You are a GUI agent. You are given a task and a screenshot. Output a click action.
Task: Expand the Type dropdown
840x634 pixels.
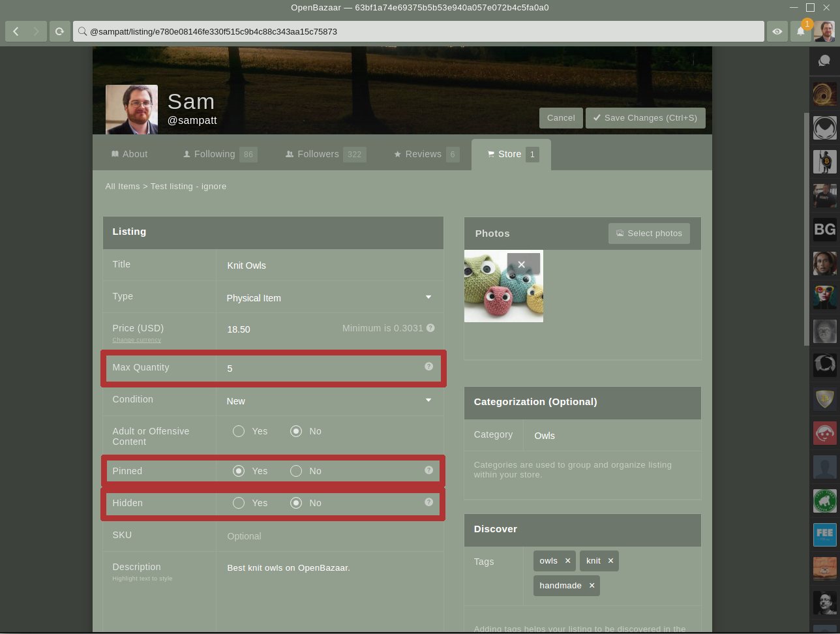[x=329, y=297]
